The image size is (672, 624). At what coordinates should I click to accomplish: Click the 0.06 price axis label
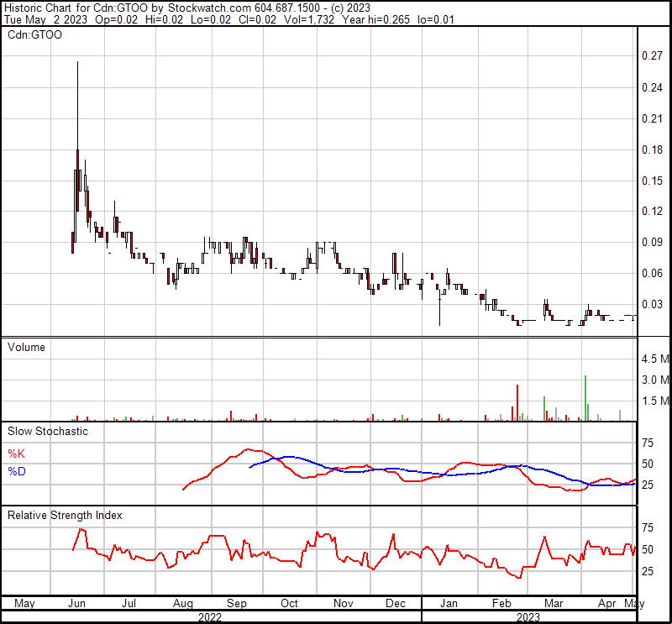point(652,274)
